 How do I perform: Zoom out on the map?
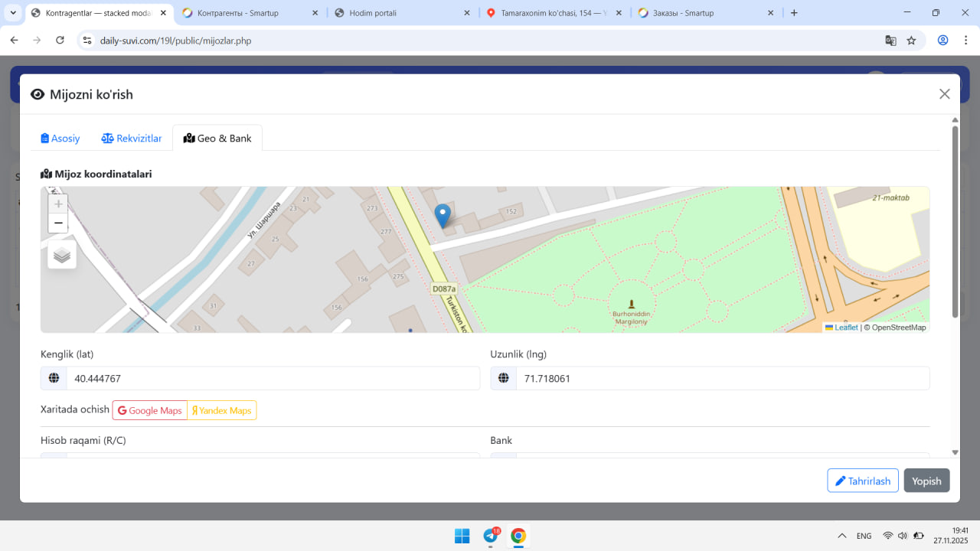click(58, 223)
